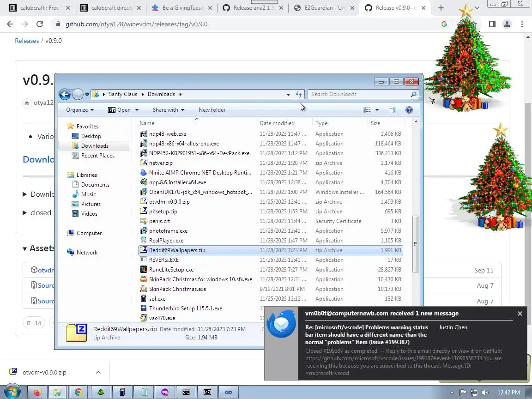The width and height of the screenshot is (532, 399).
Task: Open the Thunderbird notification message subject
Action: [x=366, y=335]
